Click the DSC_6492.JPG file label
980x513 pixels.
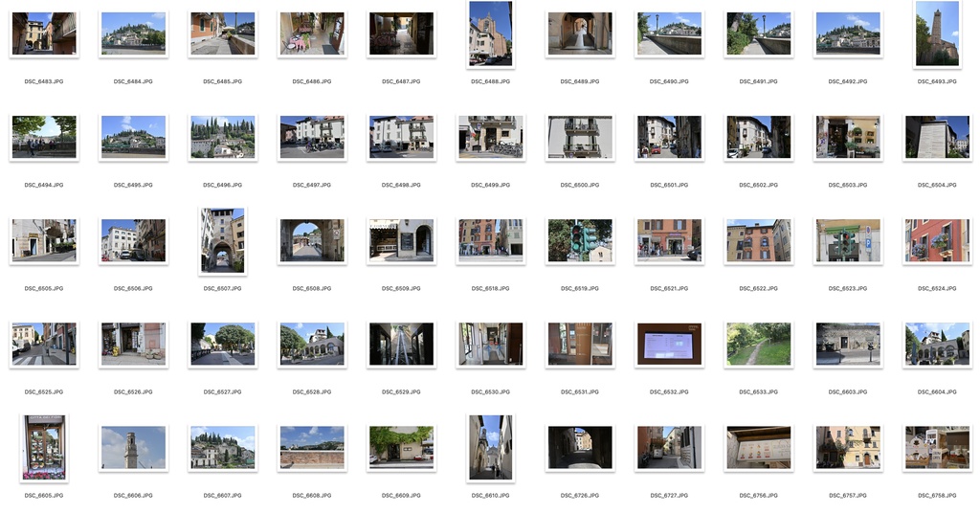tap(848, 81)
